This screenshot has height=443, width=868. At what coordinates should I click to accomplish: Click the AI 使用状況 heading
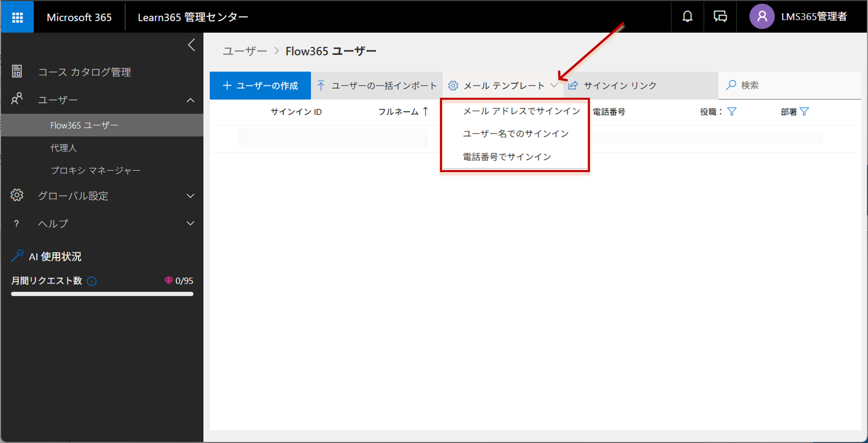coord(55,257)
